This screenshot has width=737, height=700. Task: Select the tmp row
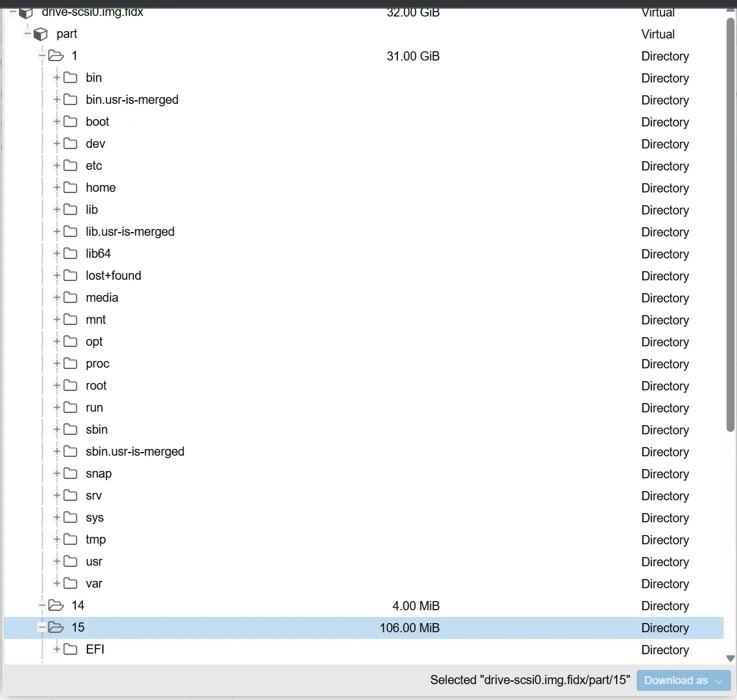pos(364,539)
